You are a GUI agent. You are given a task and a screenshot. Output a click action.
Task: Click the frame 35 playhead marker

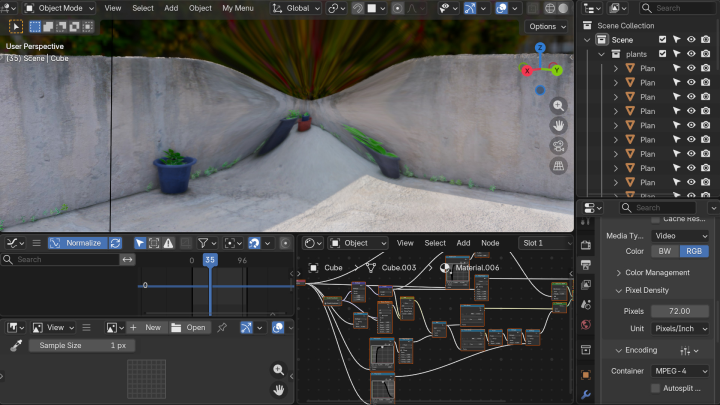[210, 260]
